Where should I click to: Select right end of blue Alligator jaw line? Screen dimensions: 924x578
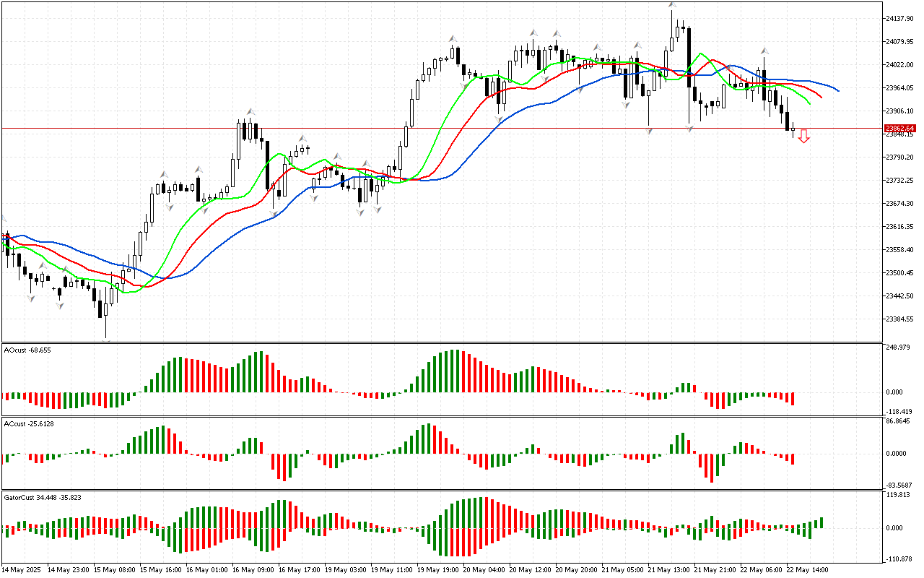tap(837, 91)
